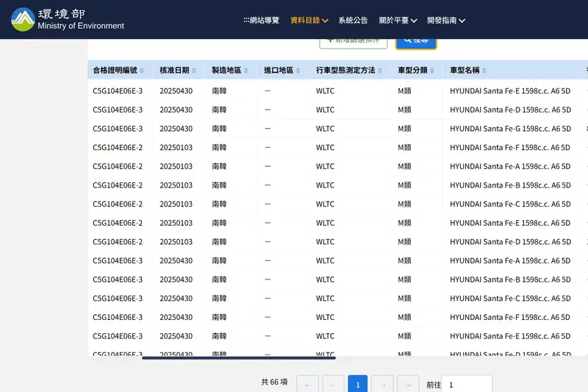Go to the previous page arrow
The height and width of the screenshot is (392, 588).
click(x=333, y=385)
